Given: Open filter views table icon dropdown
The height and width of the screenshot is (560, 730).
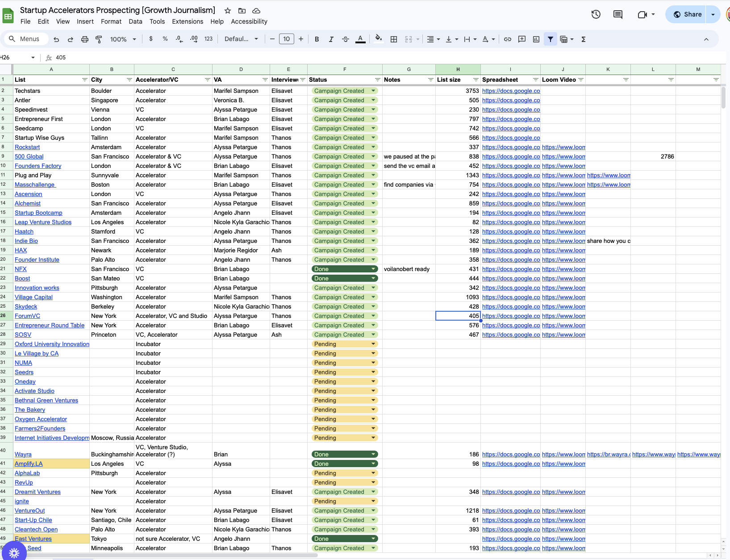Looking at the screenshot, I should tap(567, 39).
